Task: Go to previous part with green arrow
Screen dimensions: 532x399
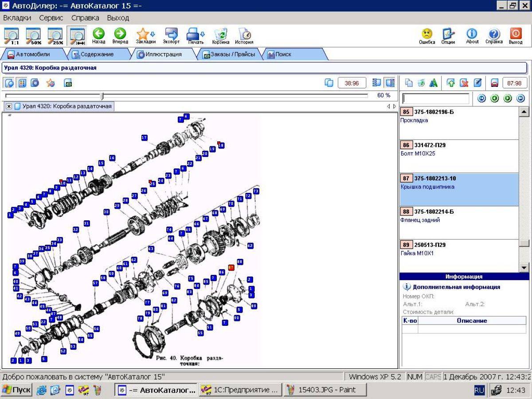Action: [x=495, y=98]
